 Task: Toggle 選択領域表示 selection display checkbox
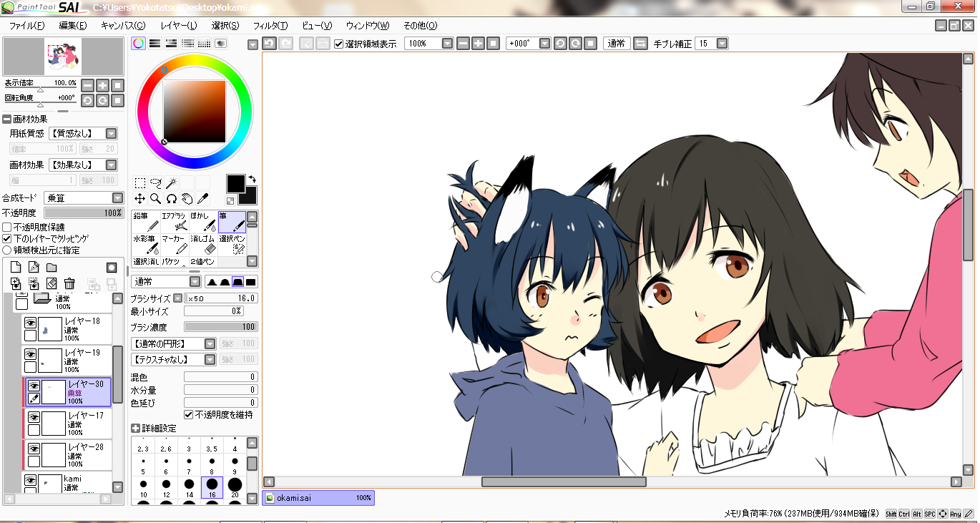[x=339, y=44]
